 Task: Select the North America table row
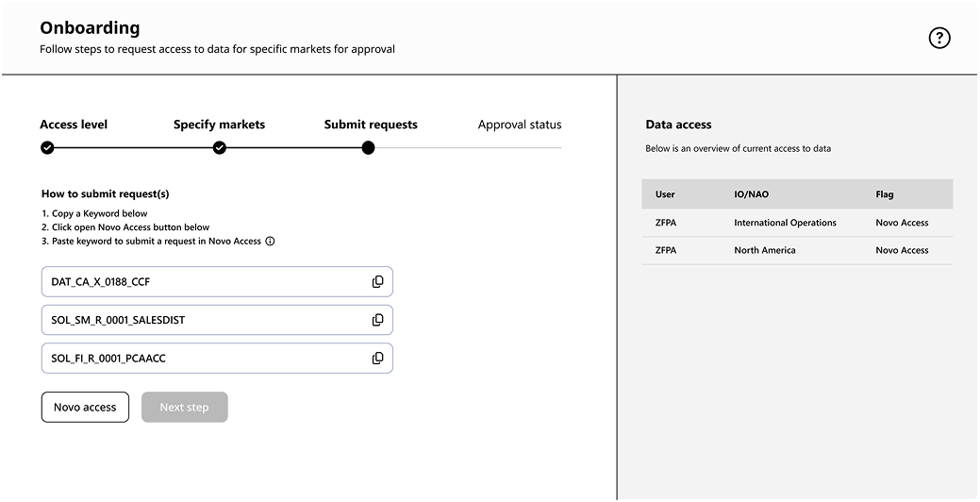coord(797,250)
